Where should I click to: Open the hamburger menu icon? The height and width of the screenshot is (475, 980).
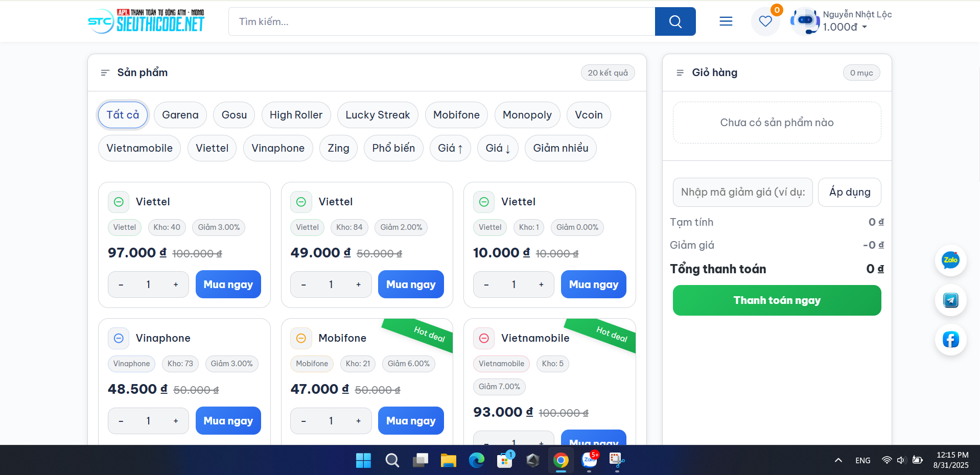point(726,21)
